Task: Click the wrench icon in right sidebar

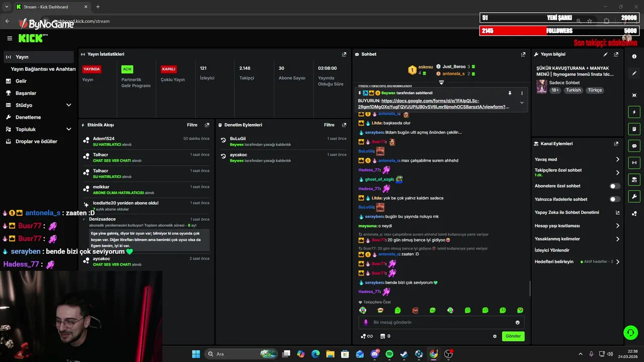Action: (634, 197)
